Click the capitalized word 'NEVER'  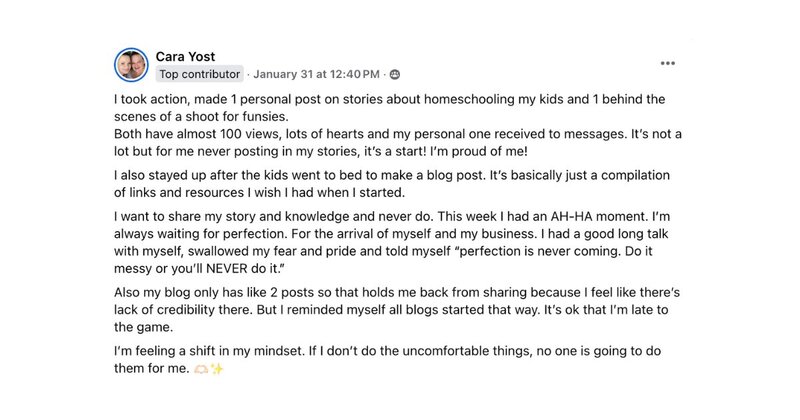pyautogui.click(x=228, y=268)
